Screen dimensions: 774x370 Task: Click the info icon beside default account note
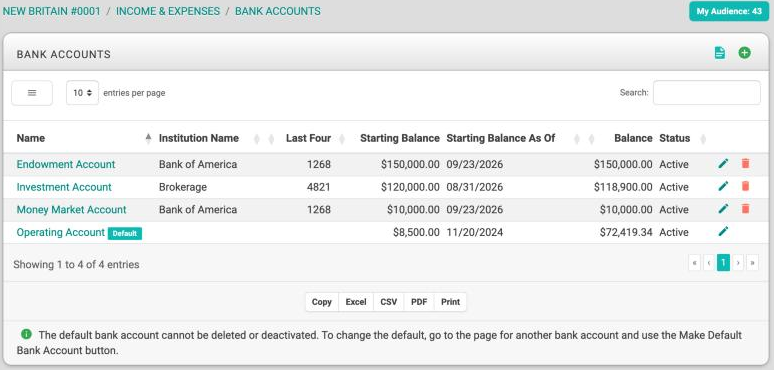tap(26, 334)
